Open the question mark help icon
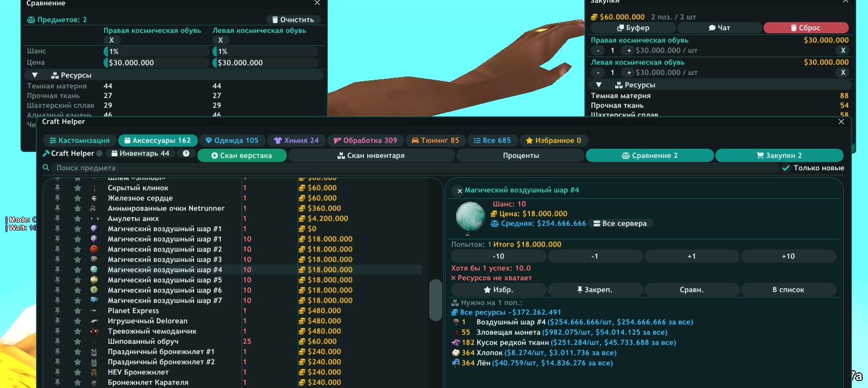 point(186,154)
